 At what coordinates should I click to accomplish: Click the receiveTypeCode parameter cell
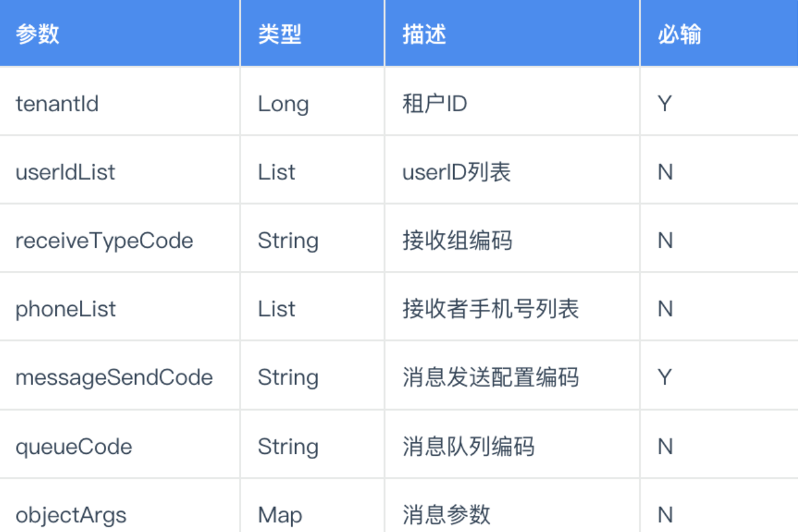(104, 240)
